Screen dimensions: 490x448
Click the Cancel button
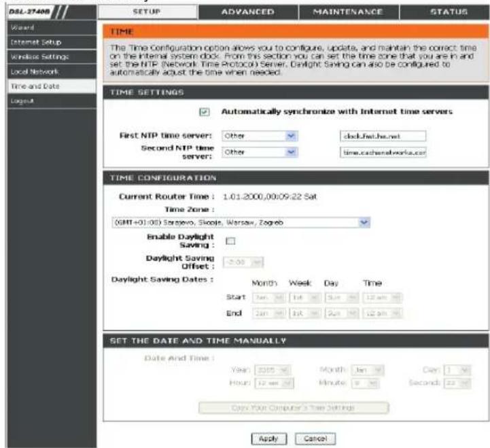pyautogui.click(x=315, y=438)
